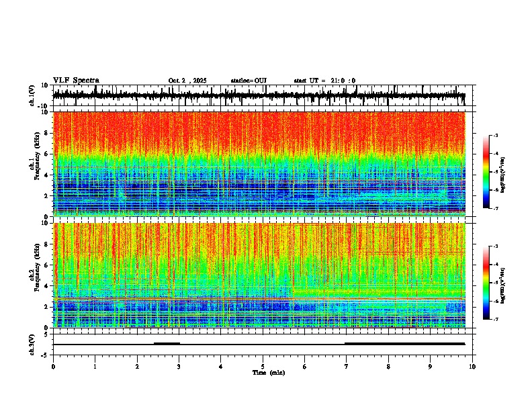Click the Time axis tick label "0"

pos(53,367)
